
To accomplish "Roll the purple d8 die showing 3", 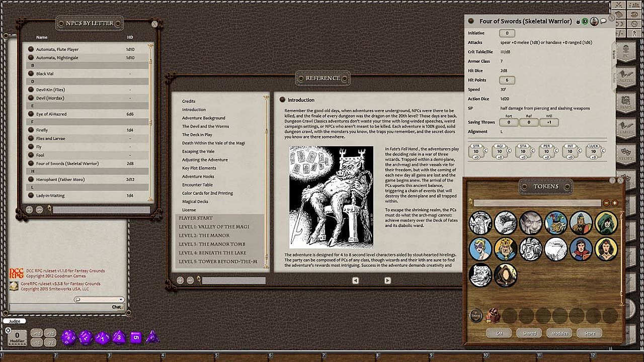I will [119, 336].
